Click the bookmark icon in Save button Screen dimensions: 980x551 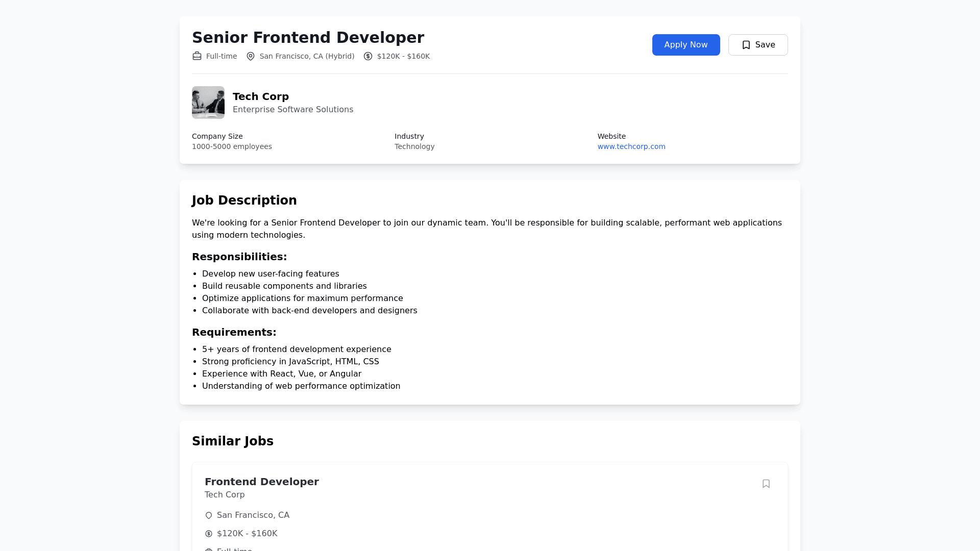pyautogui.click(x=746, y=45)
